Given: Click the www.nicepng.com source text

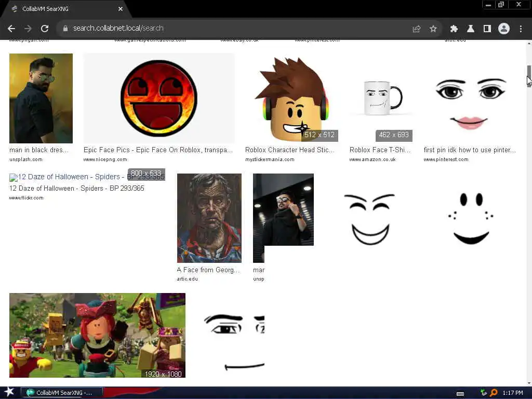Looking at the screenshot, I should click(x=105, y=159).
